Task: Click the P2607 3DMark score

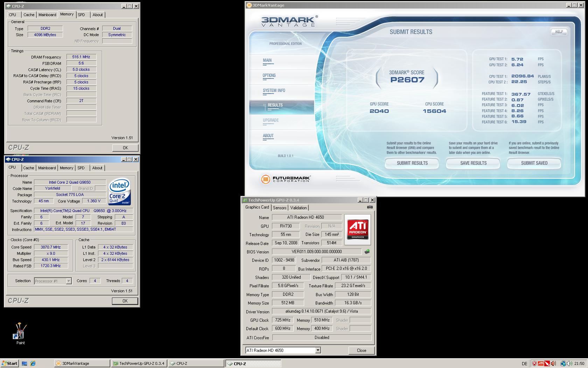Action: [x=407, y=80]
